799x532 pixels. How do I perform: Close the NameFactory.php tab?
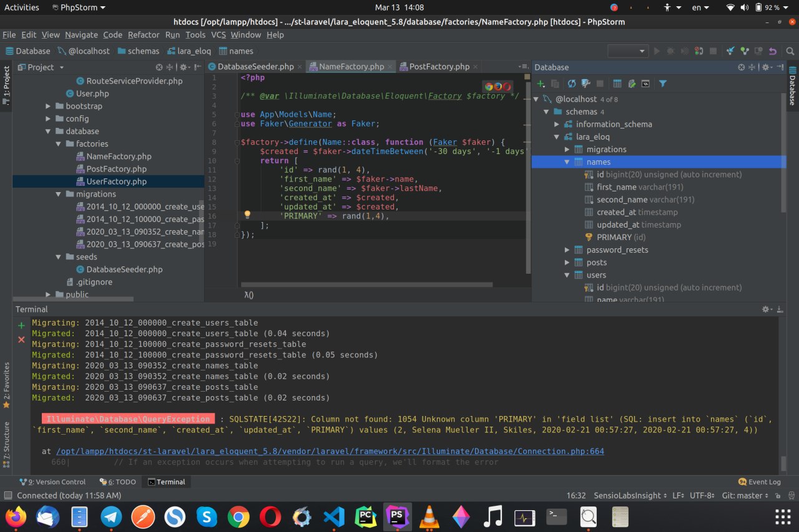point(390,67)
